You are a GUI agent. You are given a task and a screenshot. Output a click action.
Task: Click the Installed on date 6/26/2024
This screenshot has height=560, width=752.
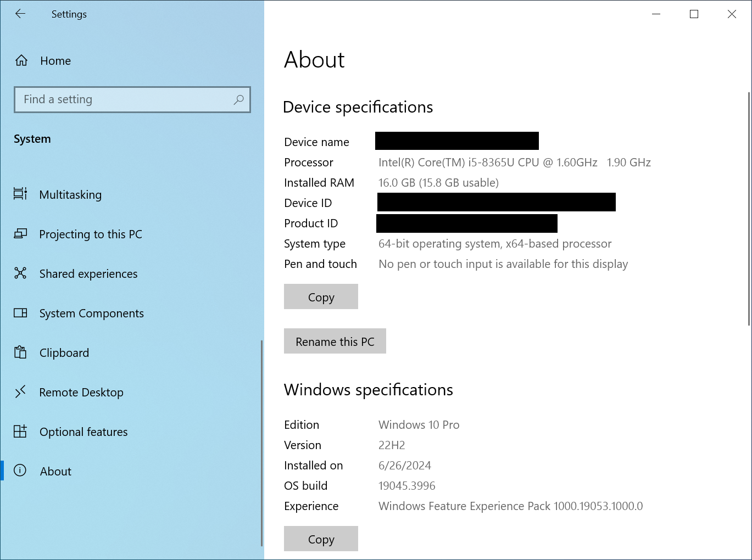[405, 466]
